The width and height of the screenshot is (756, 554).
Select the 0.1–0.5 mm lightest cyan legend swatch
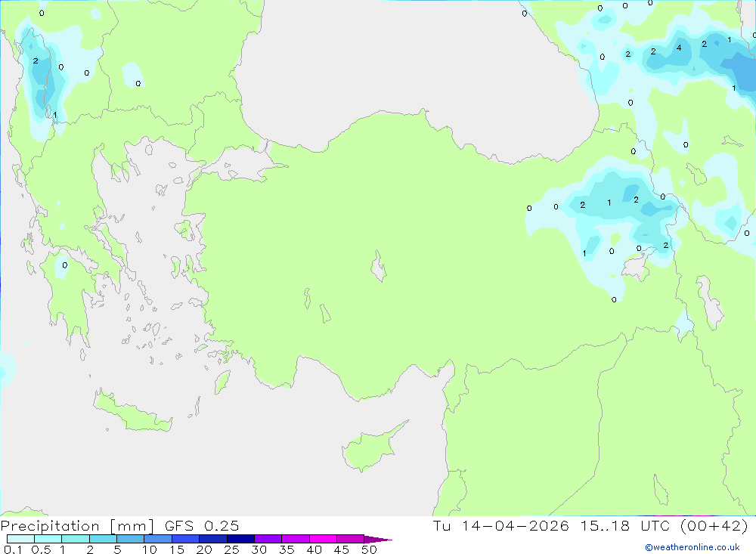click(x=20, y=539)
